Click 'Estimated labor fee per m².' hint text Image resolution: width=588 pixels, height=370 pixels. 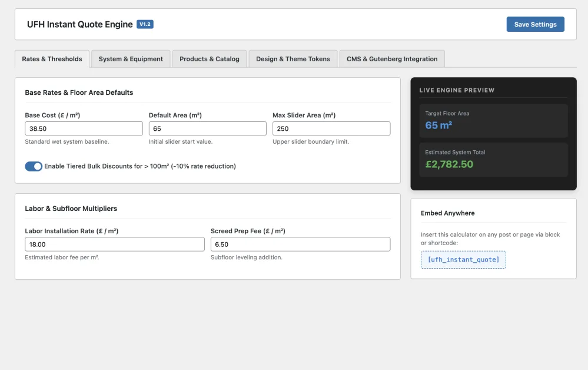pos(62,257)
